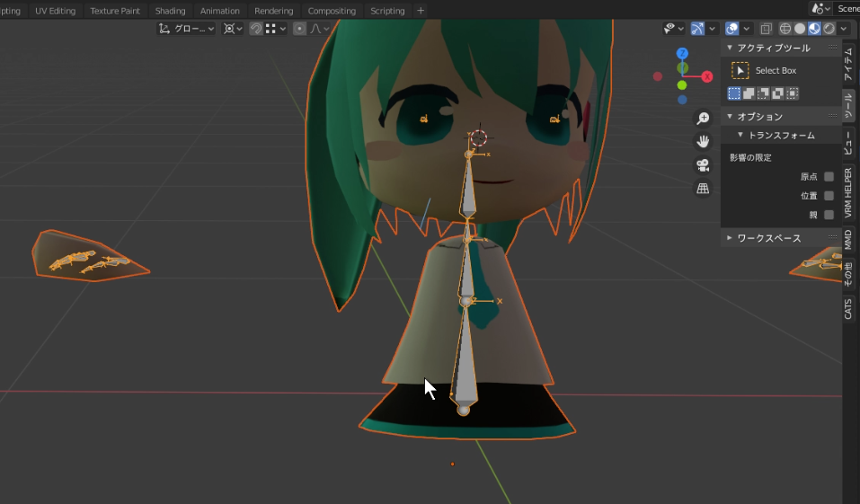Click the dark blue negative Z axis dot
The width and height of the screenshot is (860, 504).
pos(682,100)
